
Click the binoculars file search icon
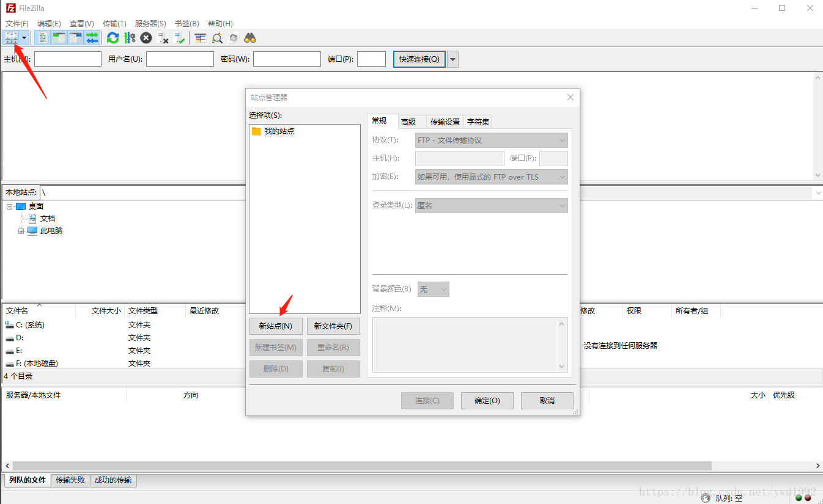click(x=250, y=38)
